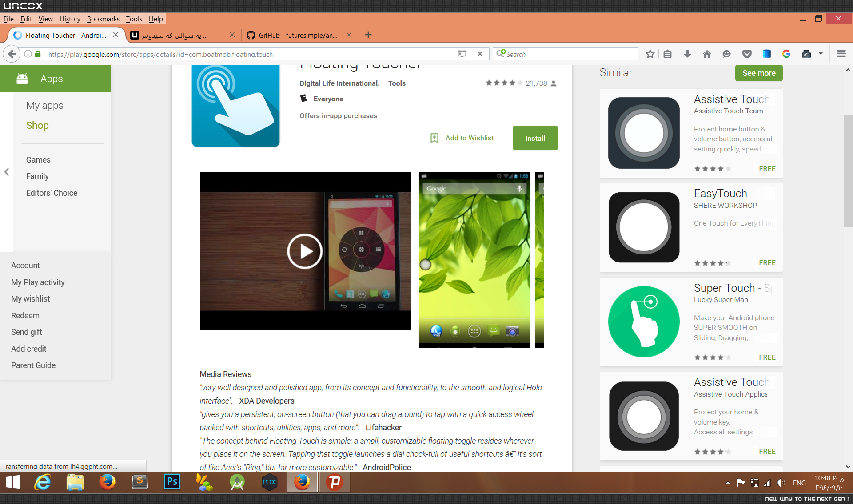Screen dimensions: 853x504
Task: Select Shop in the sidebar
Action: click(37, 125)
